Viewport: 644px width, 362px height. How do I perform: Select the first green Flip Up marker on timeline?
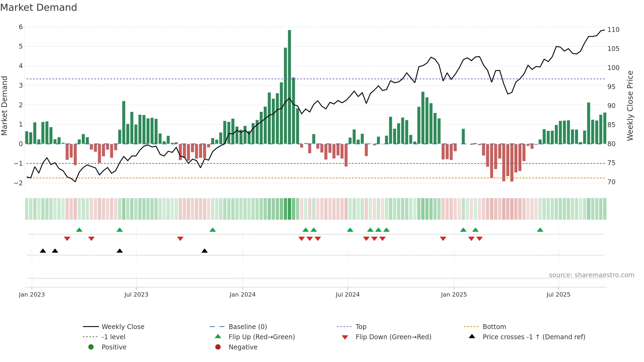pyautogui.click(x=79, y=230)
